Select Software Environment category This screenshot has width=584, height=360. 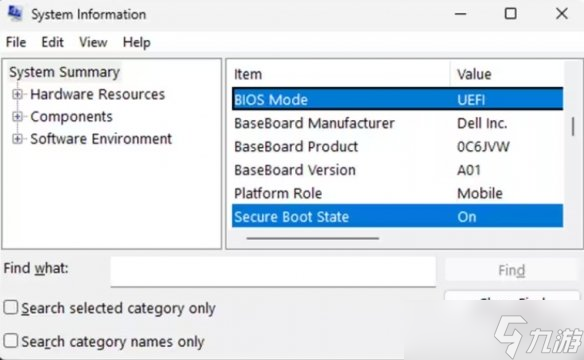tap(101, 139)
